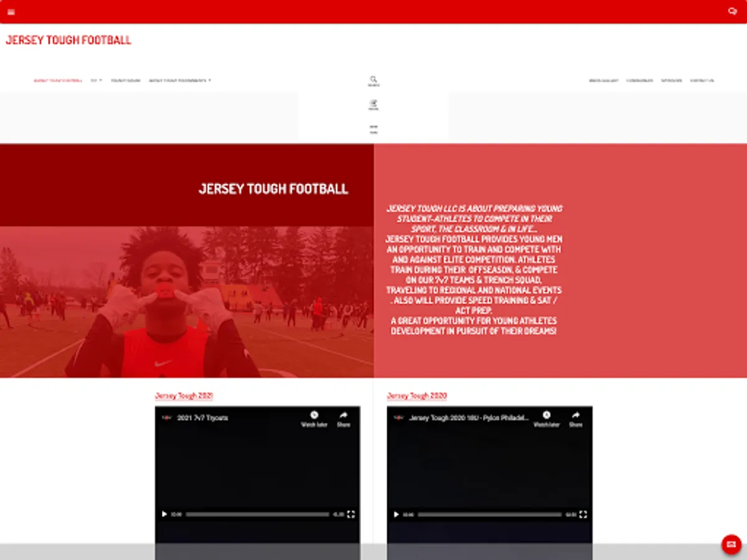The image size is (747, 560).
Task: Select the red highlighted Jersey Tough Football nav item
Action: [58, 80]
